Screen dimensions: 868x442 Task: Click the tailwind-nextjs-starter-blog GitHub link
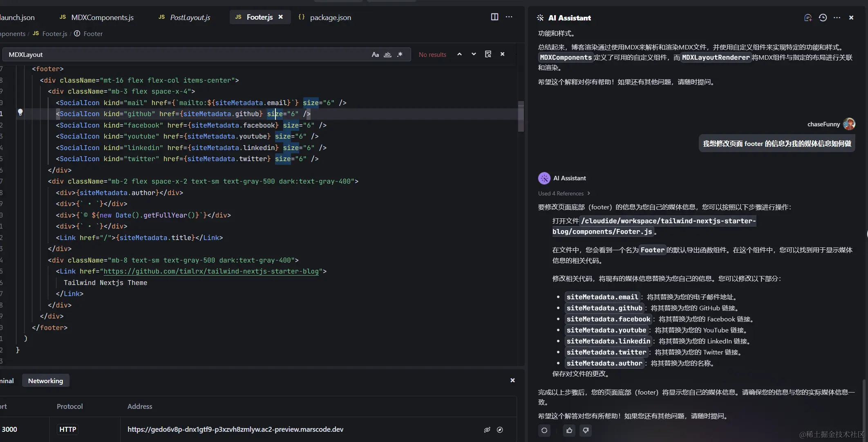(x=211, y=271)
